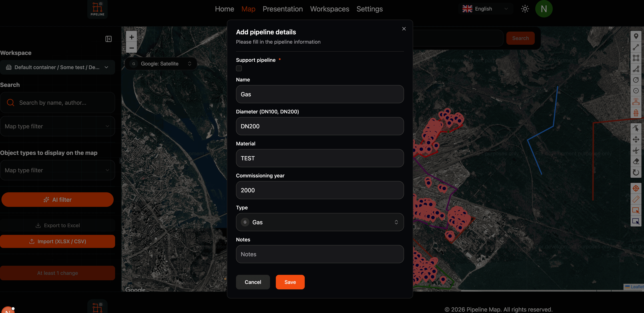Click the map Search button
This screenshot has width=644, height=313.
point(521,38)
